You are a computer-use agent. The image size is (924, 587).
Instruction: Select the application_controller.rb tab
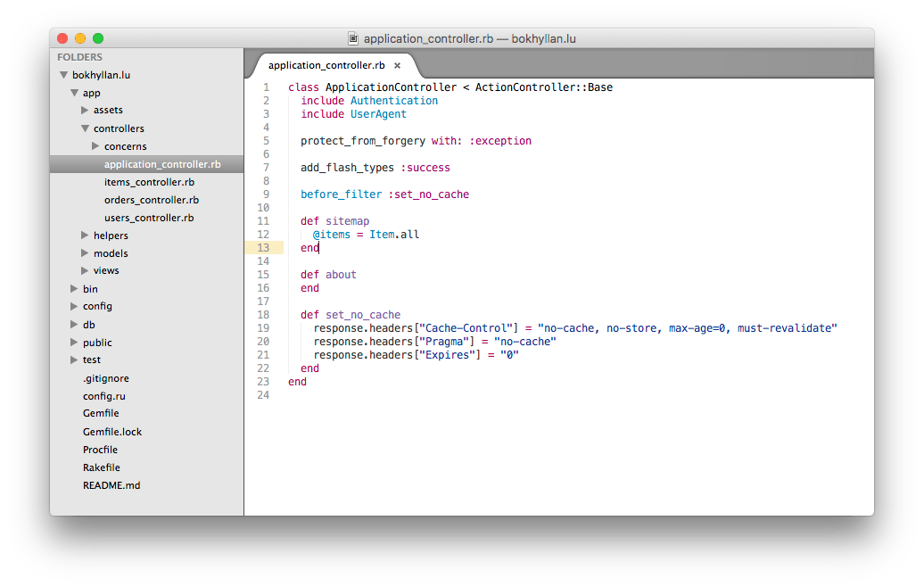coord(324,65)
